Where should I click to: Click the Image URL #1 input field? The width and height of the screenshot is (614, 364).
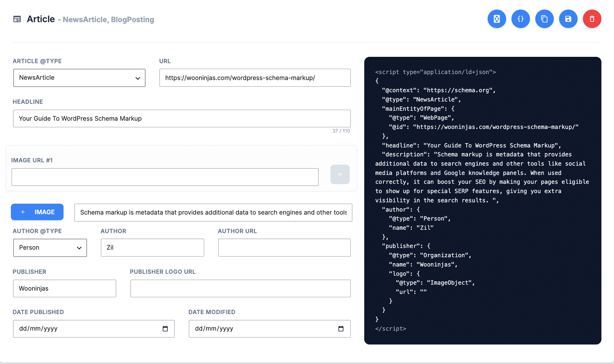pos(165,177)
